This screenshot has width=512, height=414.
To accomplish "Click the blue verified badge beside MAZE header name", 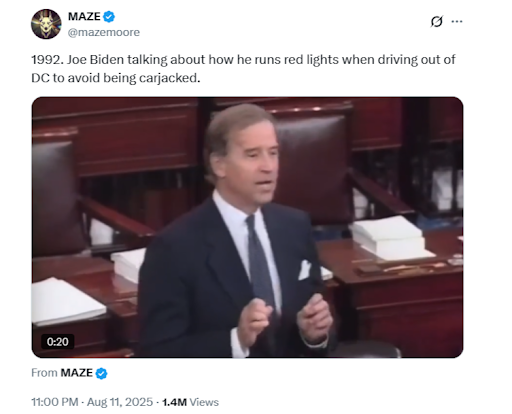I will click(x=109, y=17).
